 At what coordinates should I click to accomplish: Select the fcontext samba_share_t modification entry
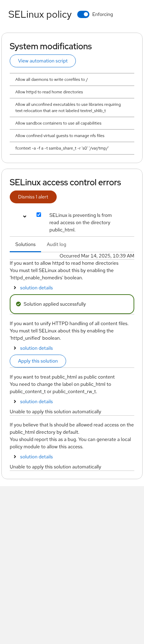[72, 148]
